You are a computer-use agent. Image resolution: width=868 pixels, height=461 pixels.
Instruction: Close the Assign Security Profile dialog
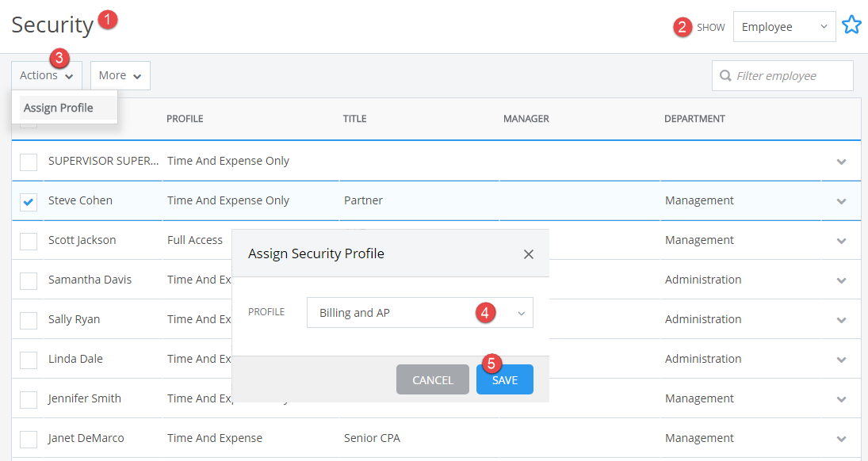point(528,253)
